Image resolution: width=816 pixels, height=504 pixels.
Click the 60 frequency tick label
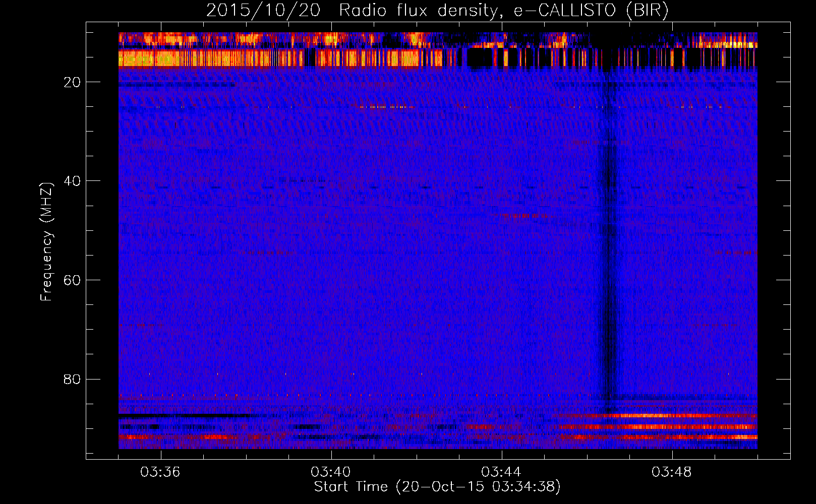72,280
